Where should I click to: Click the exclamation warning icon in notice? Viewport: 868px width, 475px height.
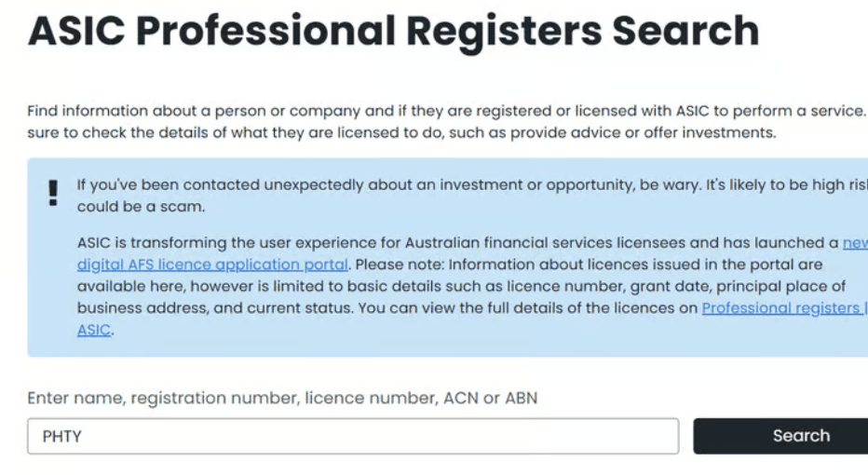coord(53,193)
